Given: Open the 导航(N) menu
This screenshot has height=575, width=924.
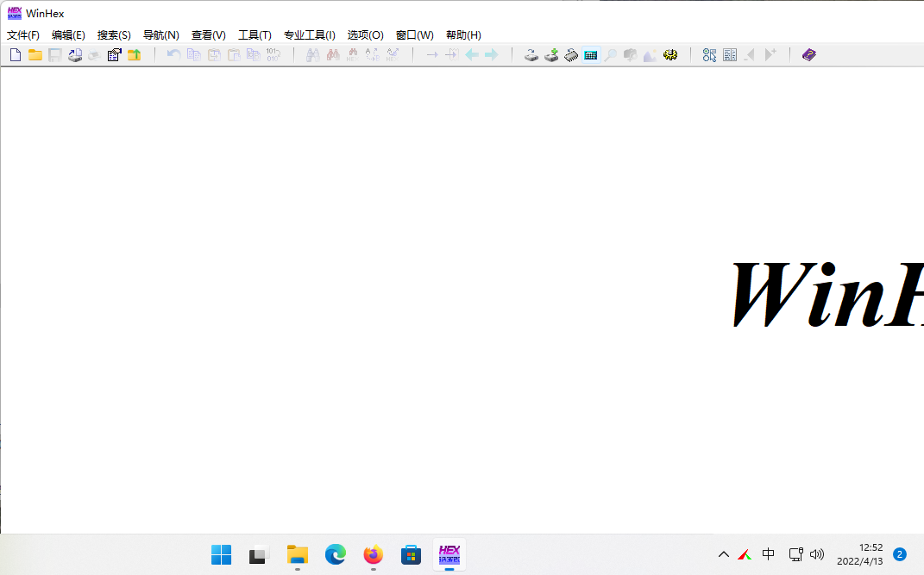Looking at the screenshot, I should click(x=160, y=35).
